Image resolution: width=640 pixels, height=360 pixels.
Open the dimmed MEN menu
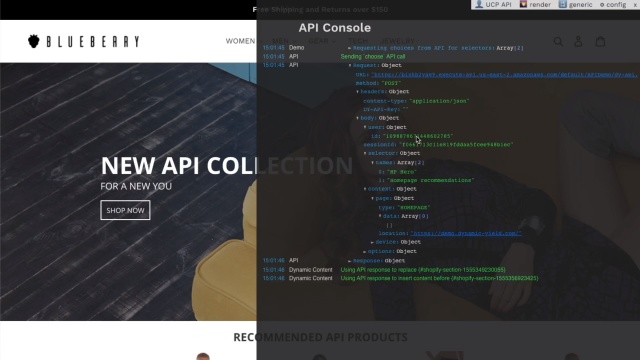coord(284,41)
